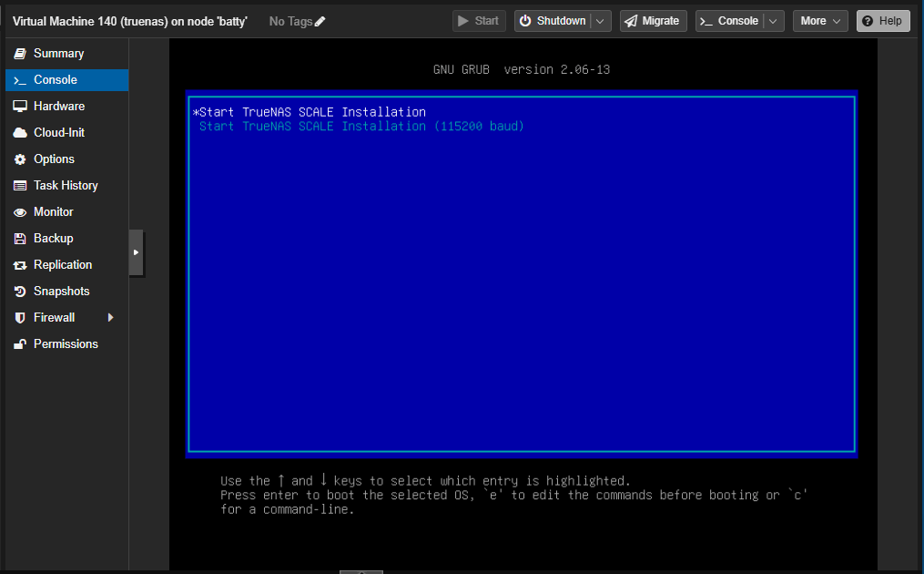
Task: Click the Replication arrows icon
Action: point(20,265)
